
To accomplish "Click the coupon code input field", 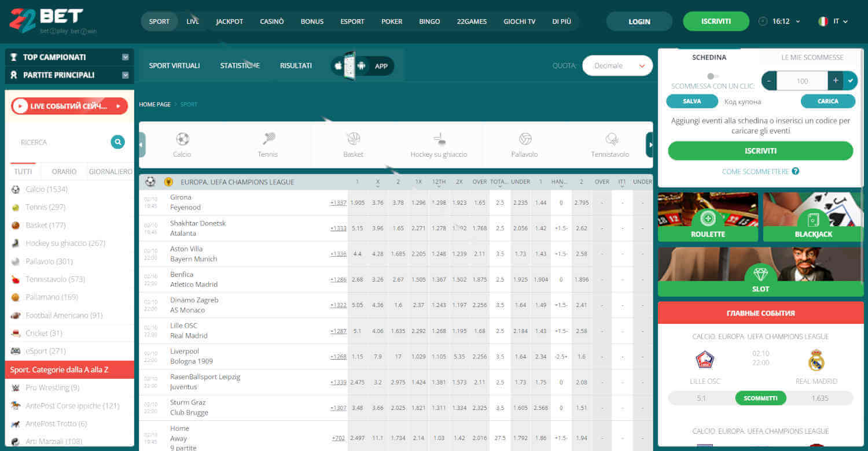I will [759, 101].
